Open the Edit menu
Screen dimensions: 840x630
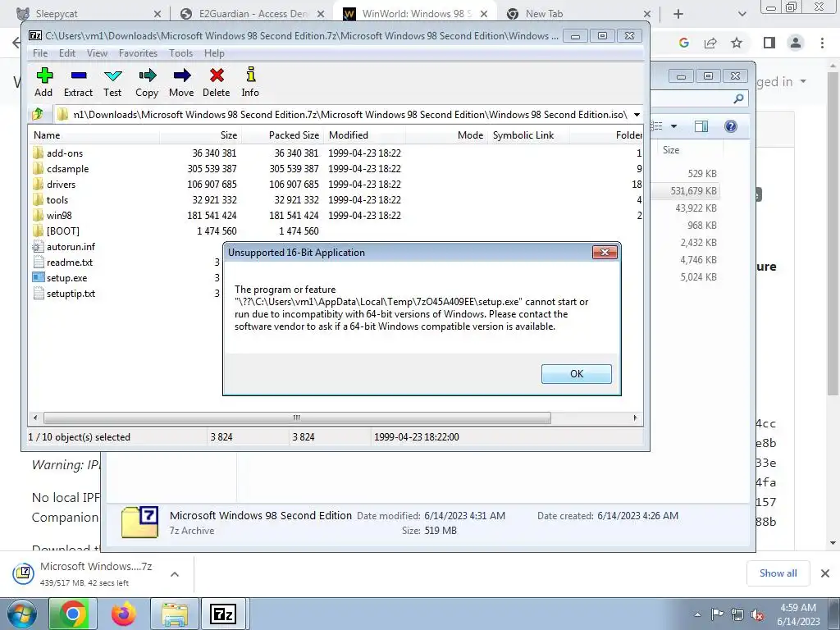[67, 53]
